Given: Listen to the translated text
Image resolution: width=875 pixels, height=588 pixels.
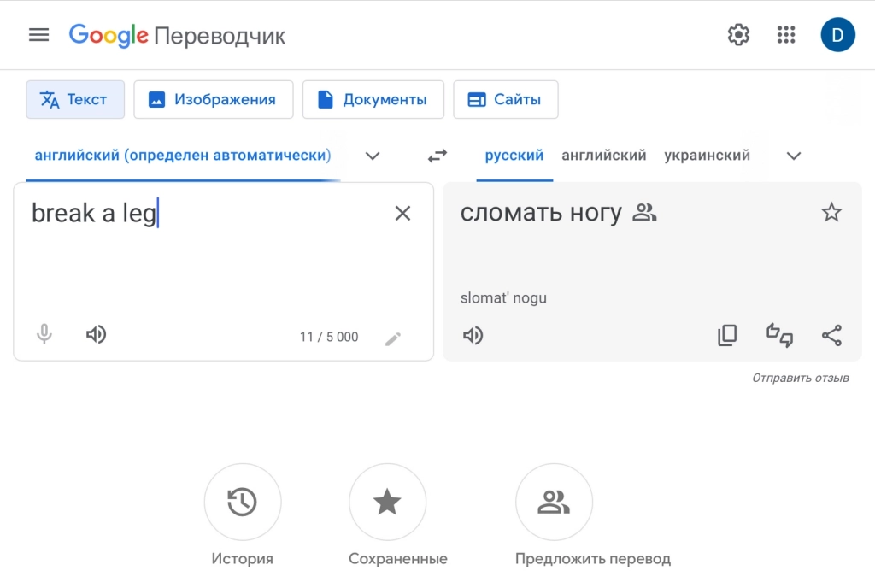Looking at the screenshot, I should point(473,335).
